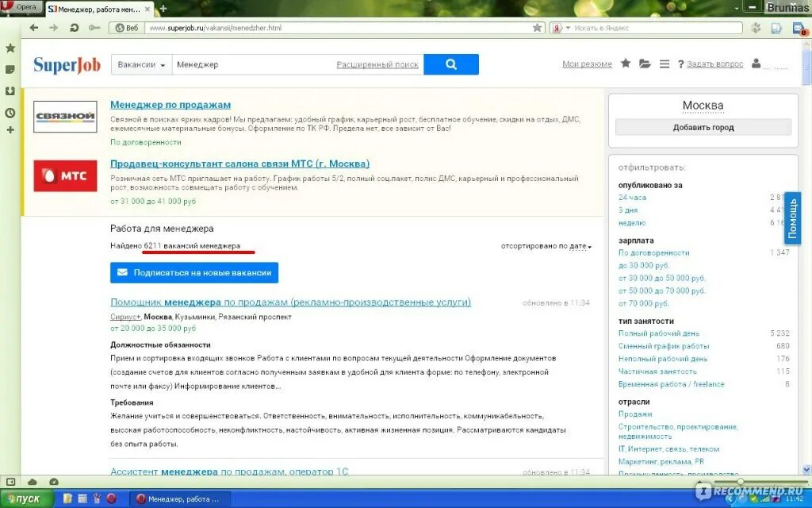This screenshot has height=508, width=812.
Task: Click the blue Помощь side tab
Action: [792, 218]
